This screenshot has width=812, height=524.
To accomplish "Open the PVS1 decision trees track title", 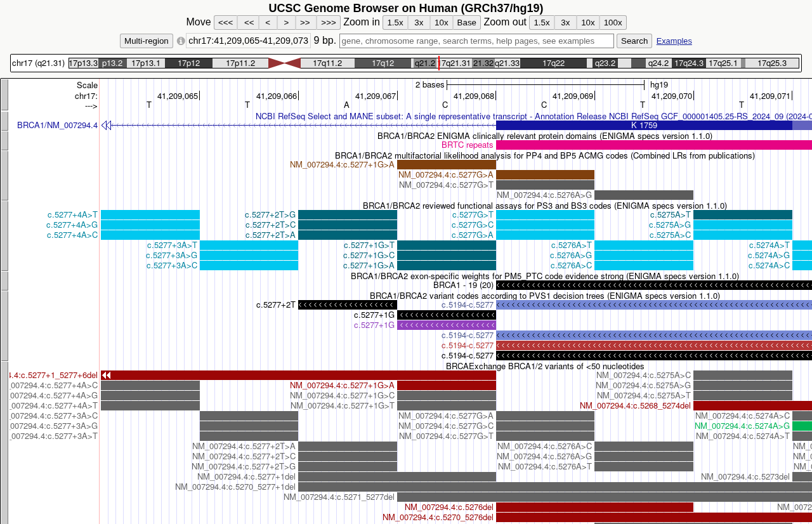I will (x=545, y=296).
